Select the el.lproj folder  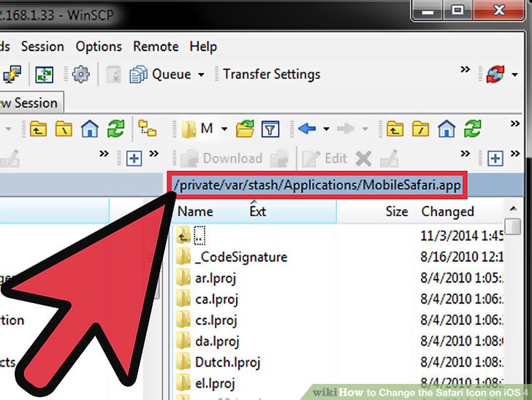coord(205,383)
